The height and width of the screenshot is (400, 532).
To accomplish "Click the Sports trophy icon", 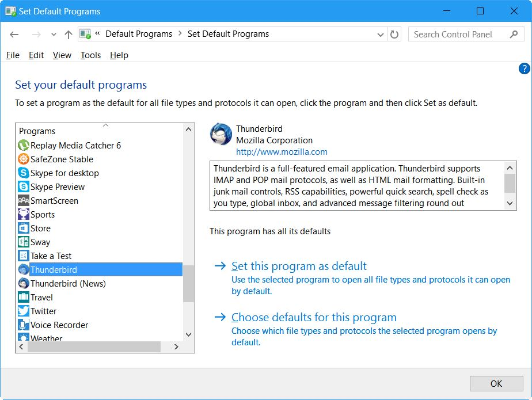I will click(24, 215).
